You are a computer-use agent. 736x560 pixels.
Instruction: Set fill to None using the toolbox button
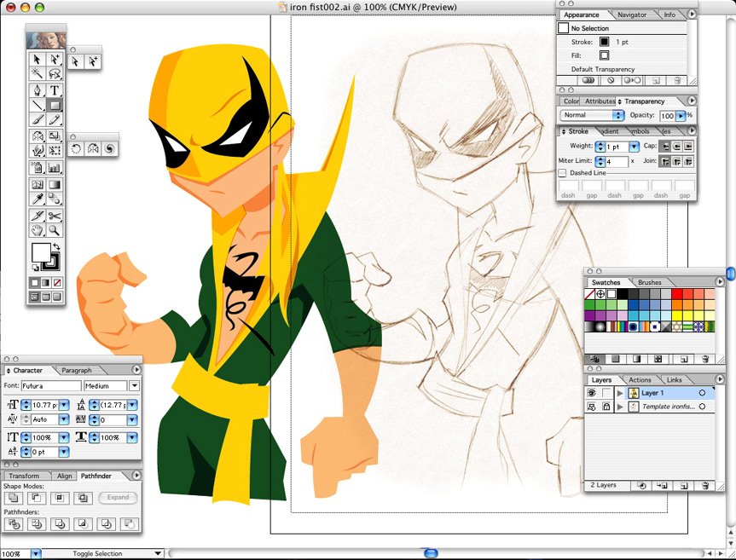point(57,283)
